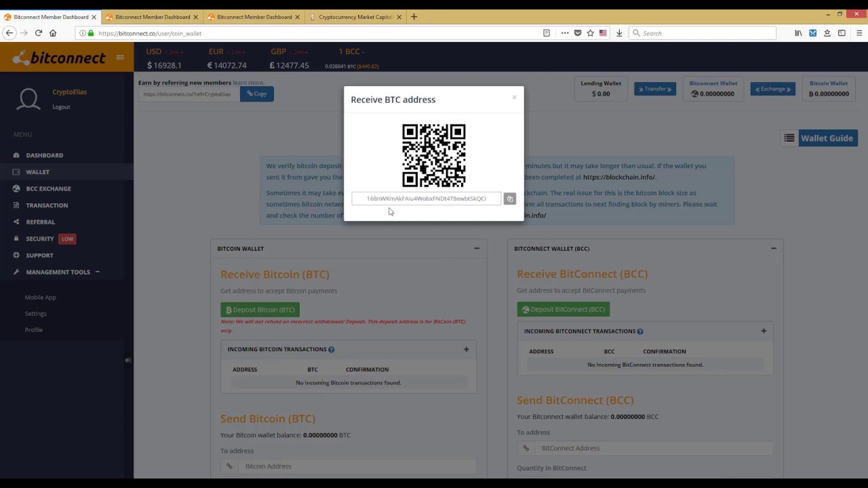
Task: Click the URL address bar
Action: point(319,33)
